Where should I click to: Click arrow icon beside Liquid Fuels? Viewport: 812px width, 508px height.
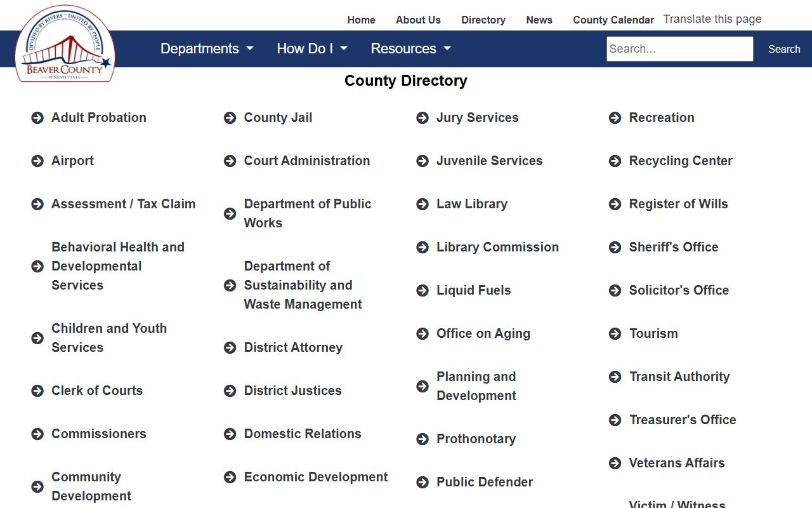pos(422,290)
